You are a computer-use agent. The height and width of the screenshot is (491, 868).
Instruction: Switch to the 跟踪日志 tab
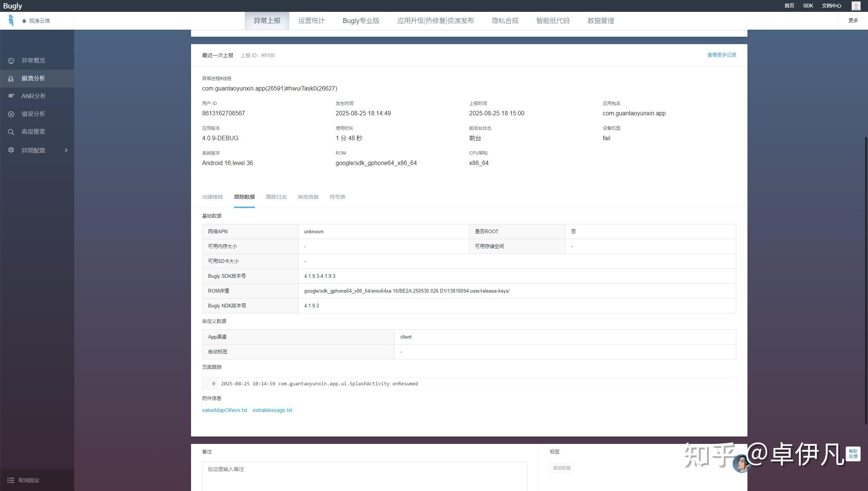pyautogui.click(x=276, y=197)
